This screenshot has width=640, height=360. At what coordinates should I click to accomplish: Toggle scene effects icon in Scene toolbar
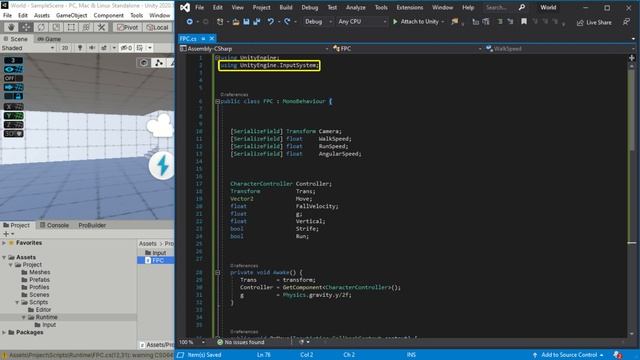pos(104,48)
